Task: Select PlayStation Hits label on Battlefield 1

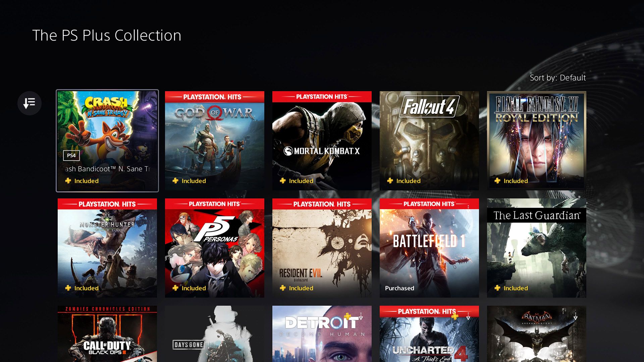Action: 428,203
